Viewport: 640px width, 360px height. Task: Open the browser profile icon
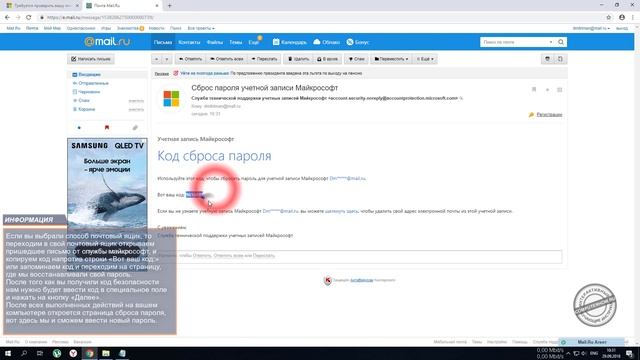[x=622, y=18]
